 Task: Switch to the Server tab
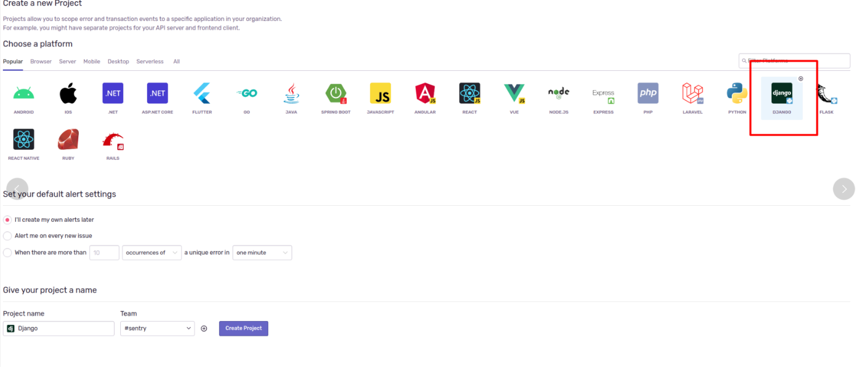(68, 61)
